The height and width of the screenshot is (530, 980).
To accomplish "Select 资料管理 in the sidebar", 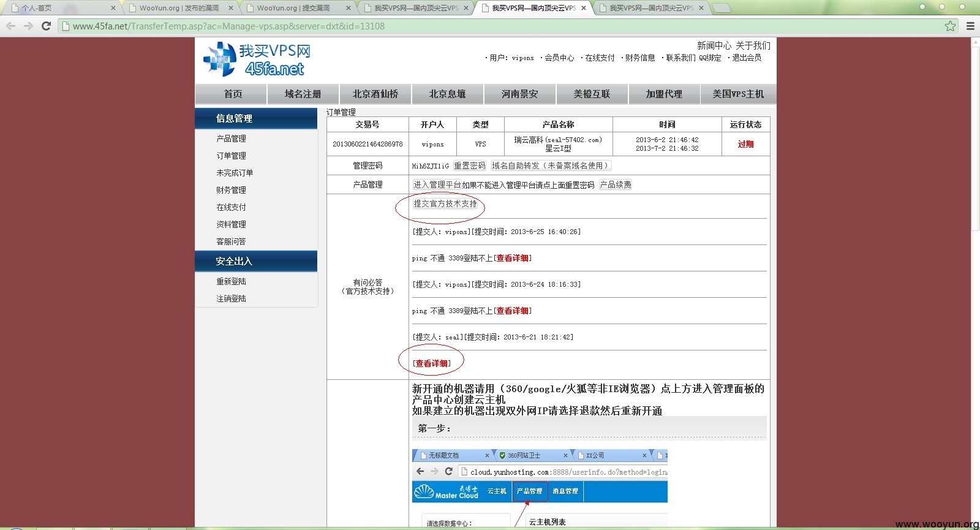I will click(x=231, y=224).
